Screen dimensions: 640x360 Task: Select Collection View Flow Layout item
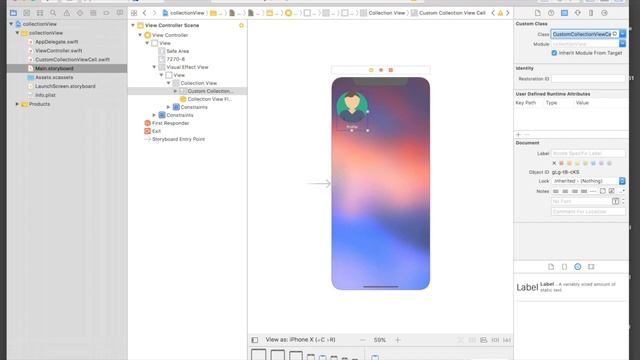pyautogui.click(x=209, y=99)
